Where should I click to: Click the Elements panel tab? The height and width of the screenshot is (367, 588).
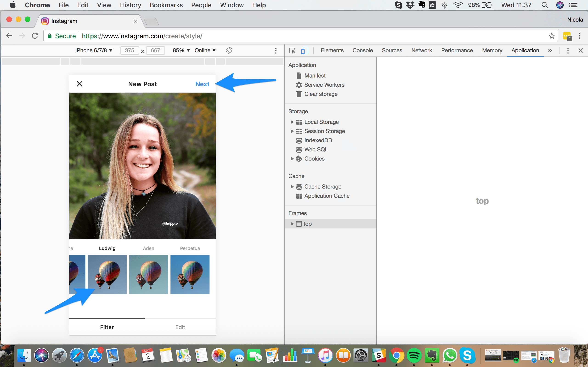332,50
